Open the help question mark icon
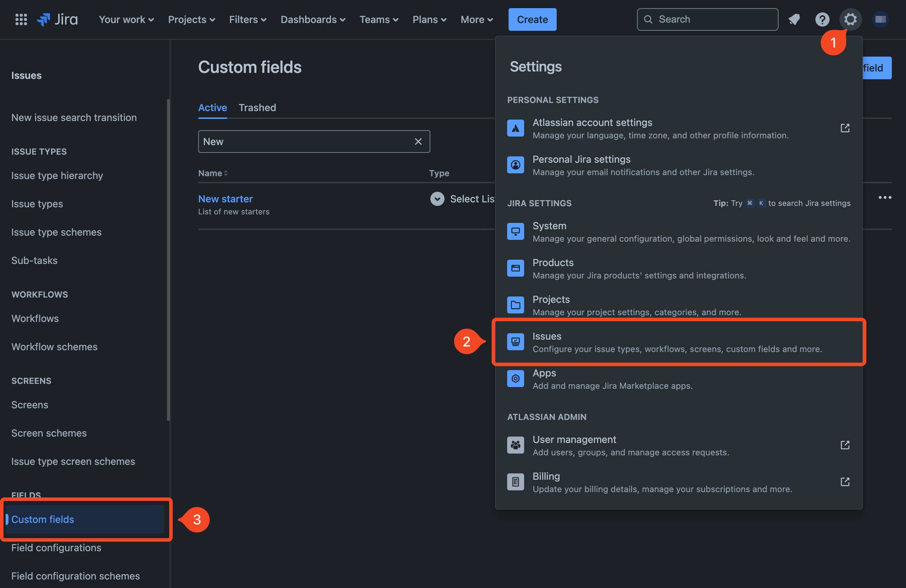 tap(822, 19)
